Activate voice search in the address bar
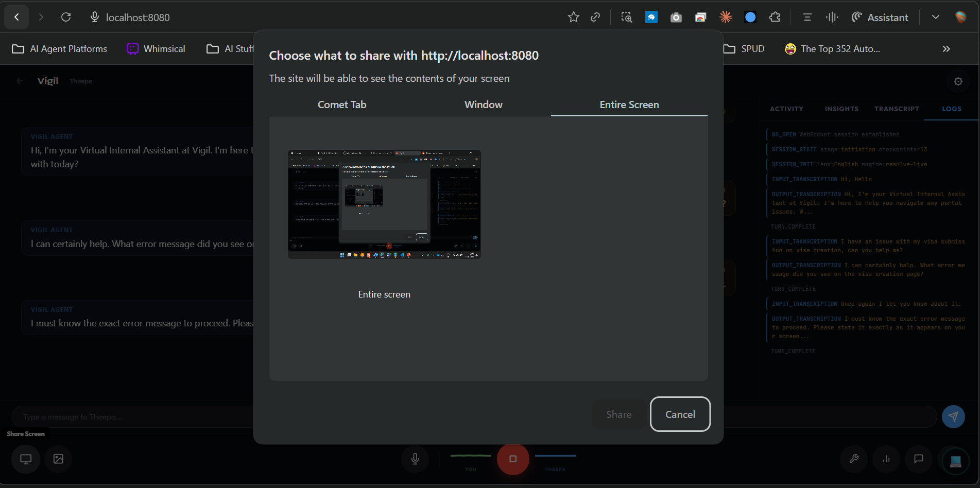 coord(94,17)
